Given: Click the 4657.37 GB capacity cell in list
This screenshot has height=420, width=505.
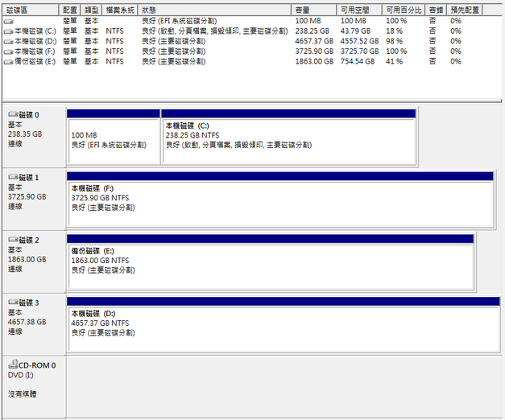Looking at the screenshot, I should [x=314, y=41].
